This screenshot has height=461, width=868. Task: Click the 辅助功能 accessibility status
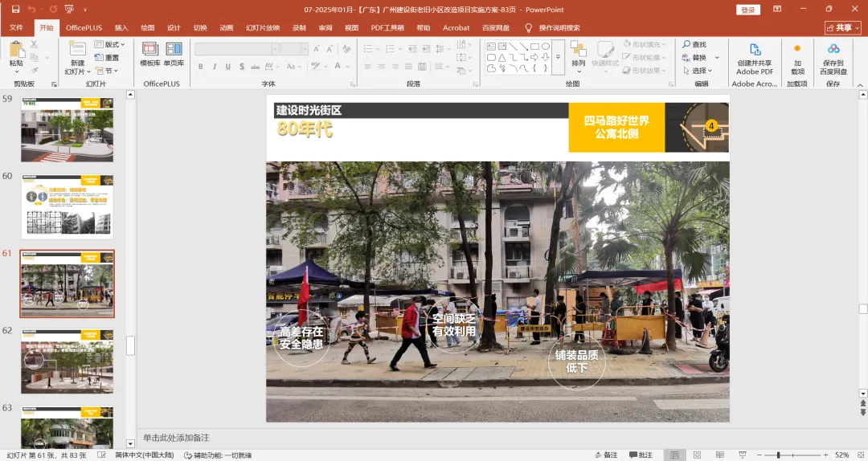coord(218,455)
